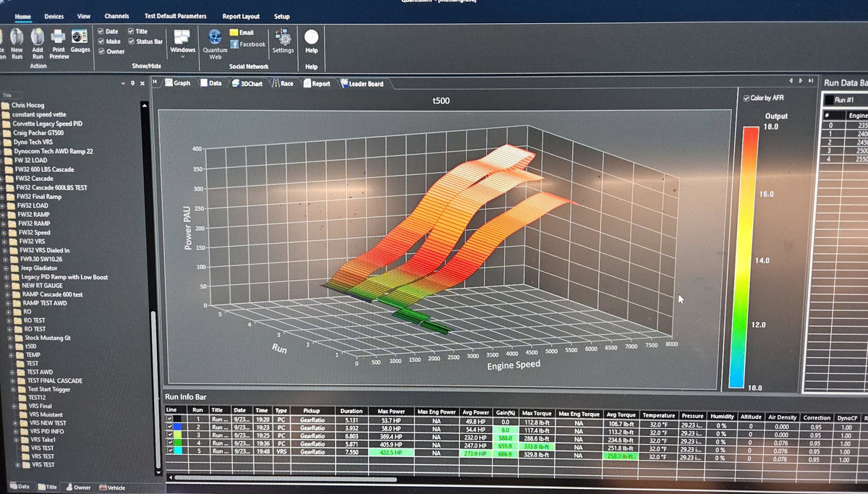The image size is (868, 494).
Task: Share via the Facebook button
Action: click(x=248, y=44)
